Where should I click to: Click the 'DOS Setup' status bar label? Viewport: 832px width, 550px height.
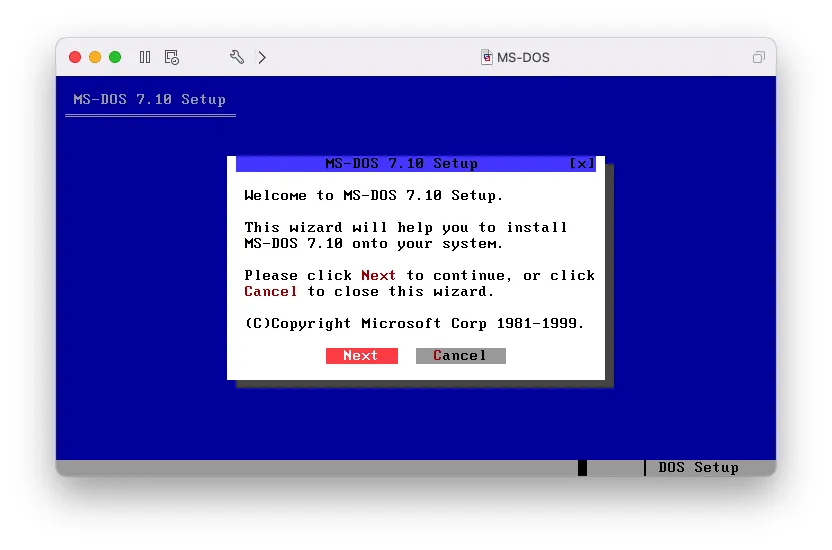pos(698,467)
